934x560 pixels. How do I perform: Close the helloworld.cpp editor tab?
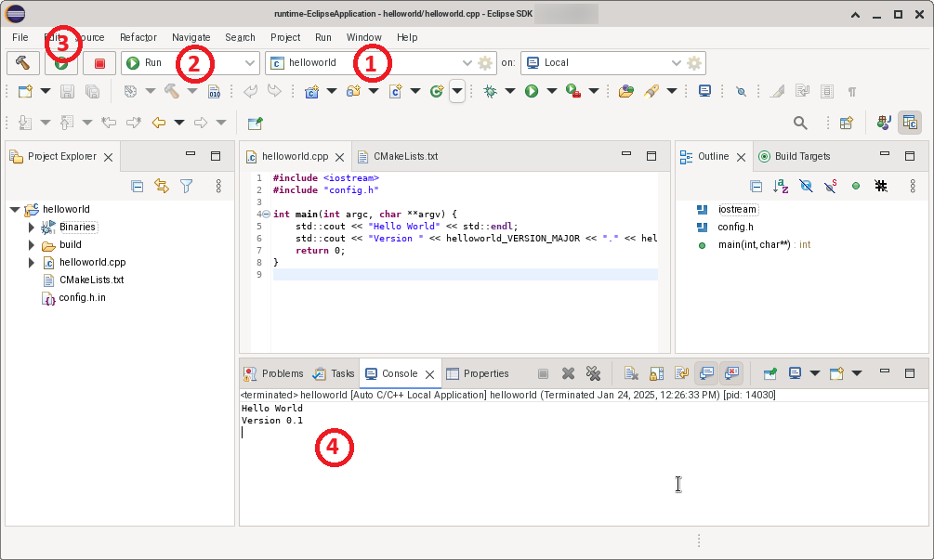pos(339,157)
